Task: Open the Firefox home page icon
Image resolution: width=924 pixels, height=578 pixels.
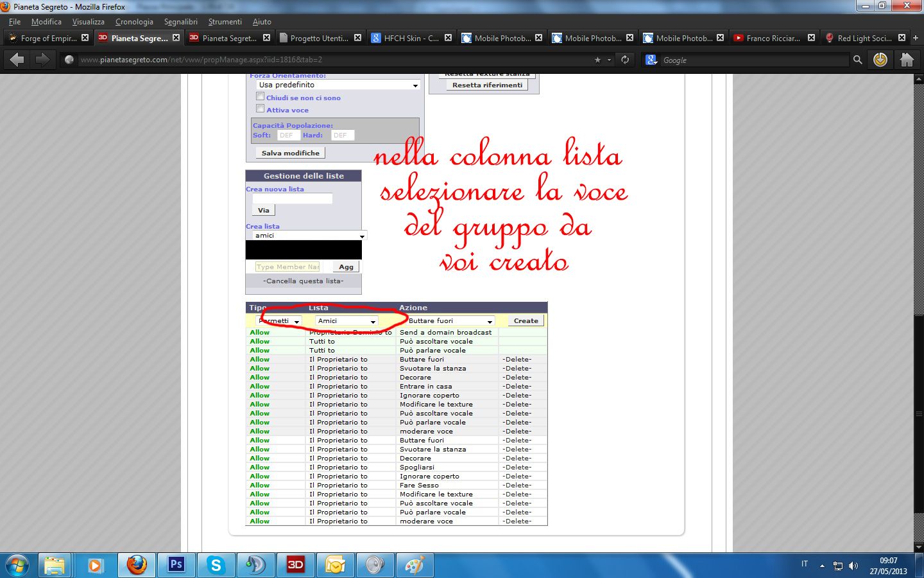Action: (x=906, y=60)
